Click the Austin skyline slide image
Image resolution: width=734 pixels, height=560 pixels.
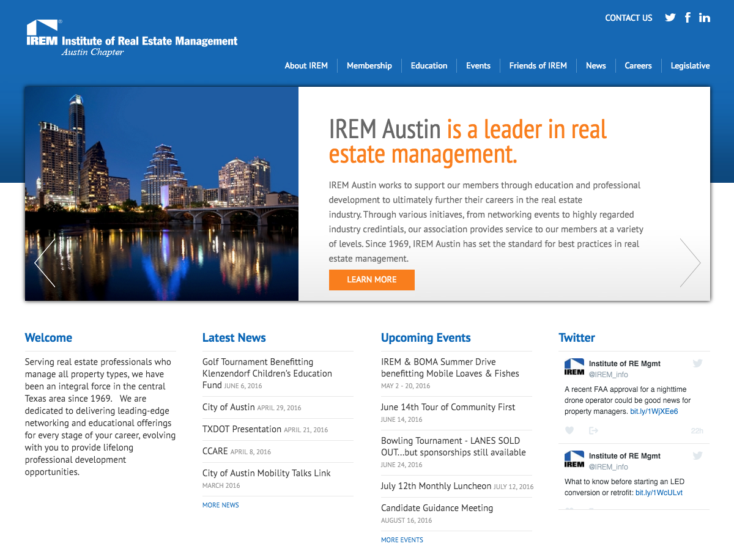[161, 194]
